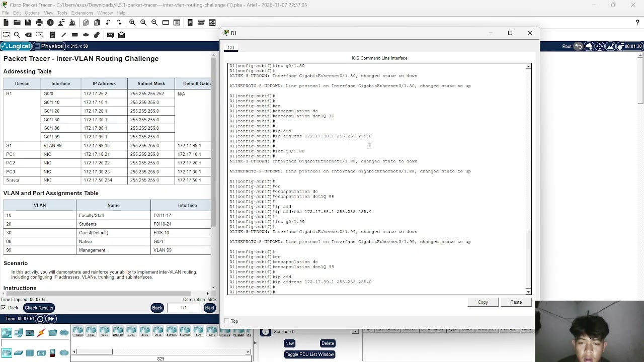Screen dimensions: 644x362
Task: Add a Complex PDU with open envelope icon
Action: pyautogui.click(x=121, y=35)
